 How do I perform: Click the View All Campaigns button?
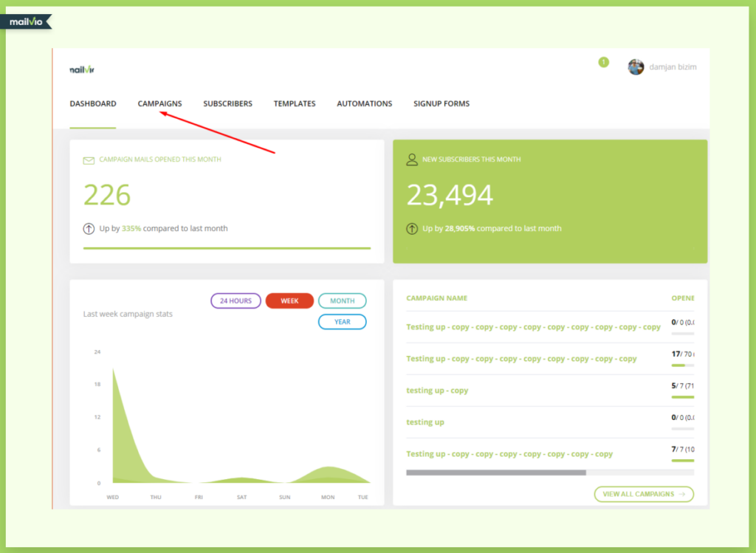(643, 494)
